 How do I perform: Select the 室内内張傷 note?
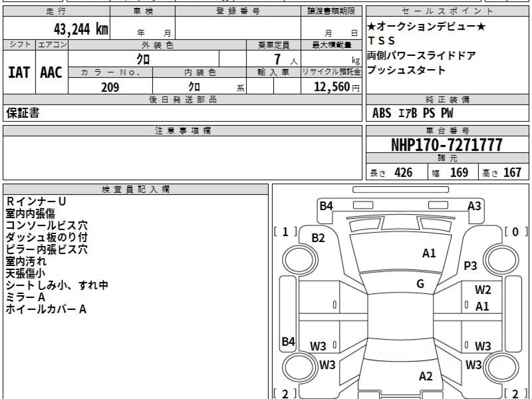pos(31,214)
